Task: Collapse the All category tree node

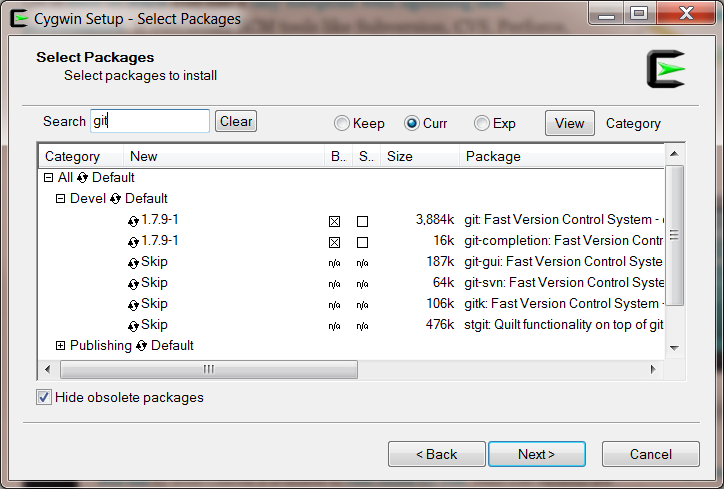Action: [x=48, y=177]
